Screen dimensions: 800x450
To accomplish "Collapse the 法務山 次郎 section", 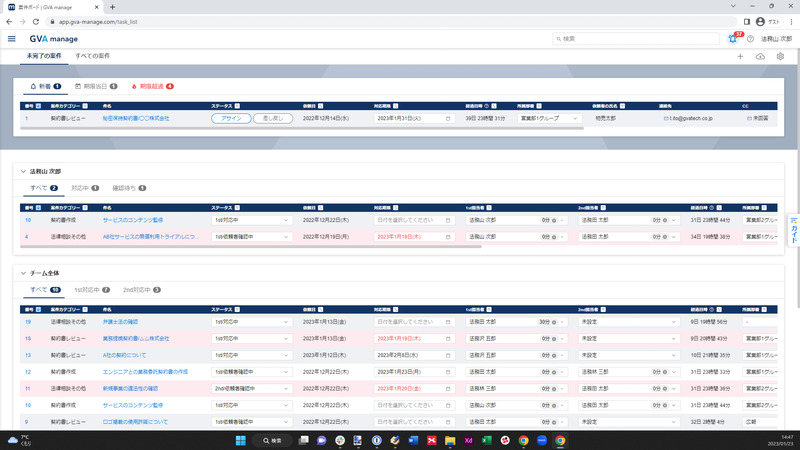I will pos(23,171).
